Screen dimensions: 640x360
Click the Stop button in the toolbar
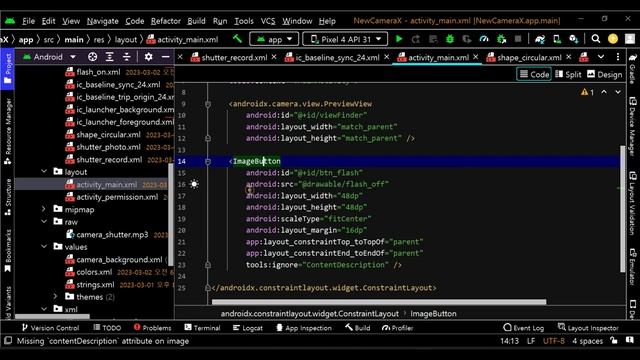coord(518,39)
